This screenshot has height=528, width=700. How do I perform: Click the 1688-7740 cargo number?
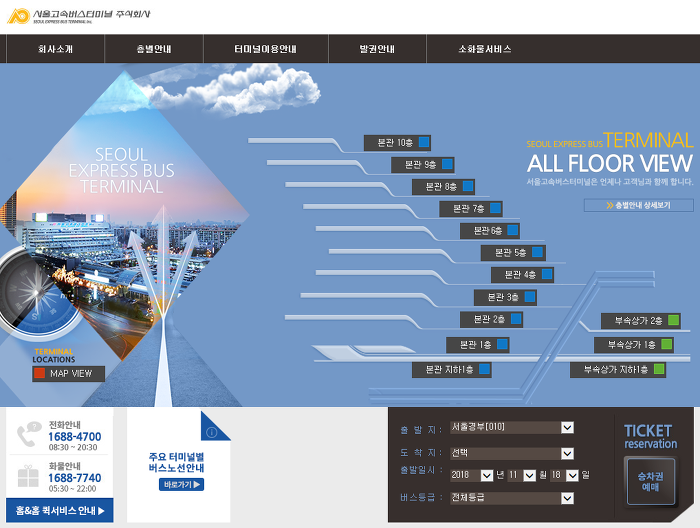(75, 478)
